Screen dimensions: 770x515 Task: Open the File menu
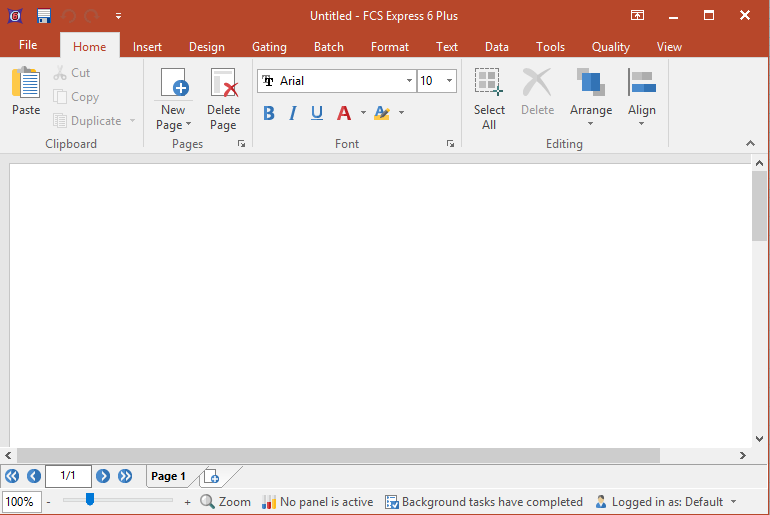(x=28, y=45)
